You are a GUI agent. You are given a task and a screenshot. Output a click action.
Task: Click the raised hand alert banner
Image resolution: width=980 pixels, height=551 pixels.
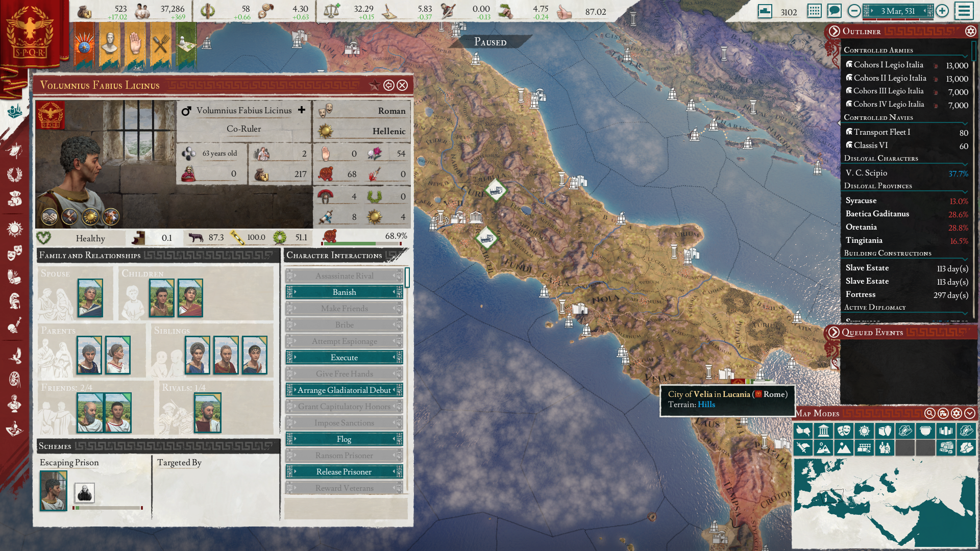135,45
